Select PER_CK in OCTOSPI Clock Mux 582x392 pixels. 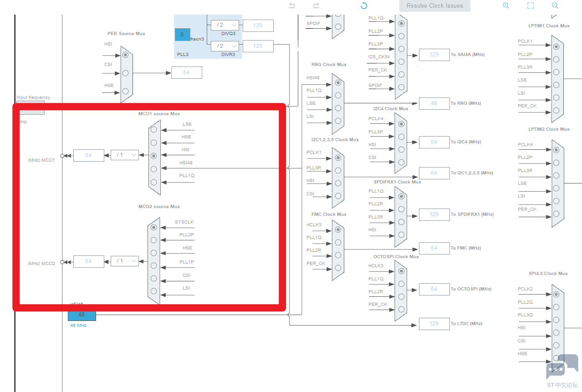click(x=401, y=309)
